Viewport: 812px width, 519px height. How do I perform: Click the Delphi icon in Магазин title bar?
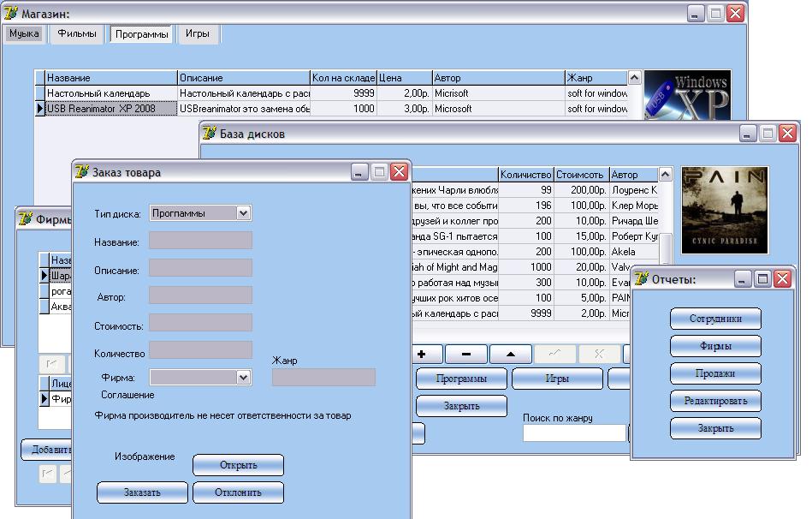12,14
